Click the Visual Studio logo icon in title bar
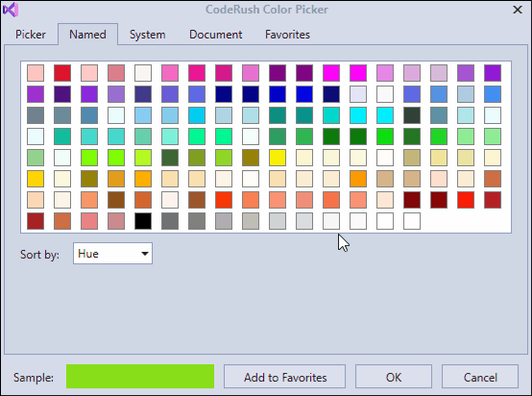 11,10
